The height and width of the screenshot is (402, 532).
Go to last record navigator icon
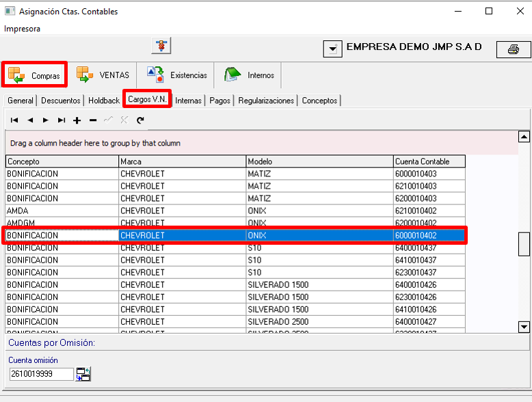click(x=62, y=120)
